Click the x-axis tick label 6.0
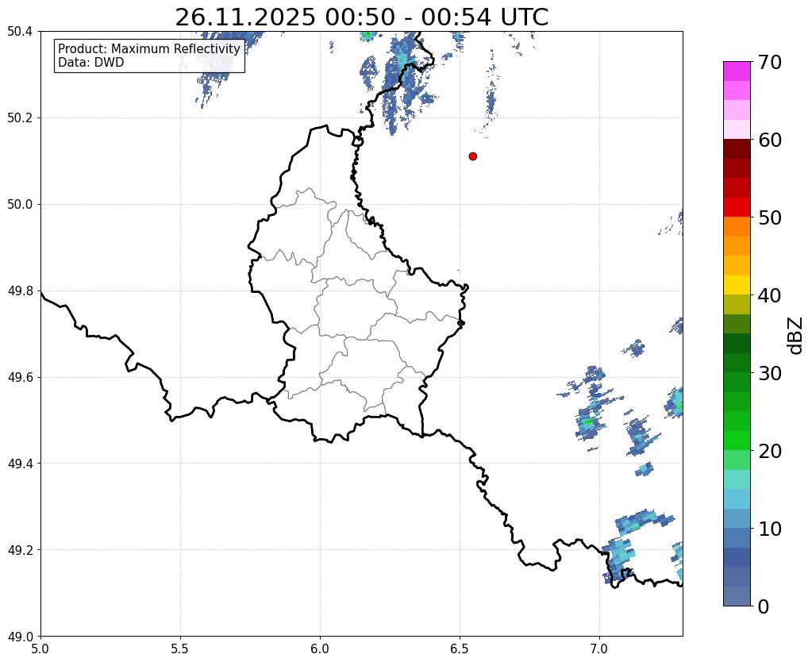This screenshot has height=662, width=812. click(320, 649)
